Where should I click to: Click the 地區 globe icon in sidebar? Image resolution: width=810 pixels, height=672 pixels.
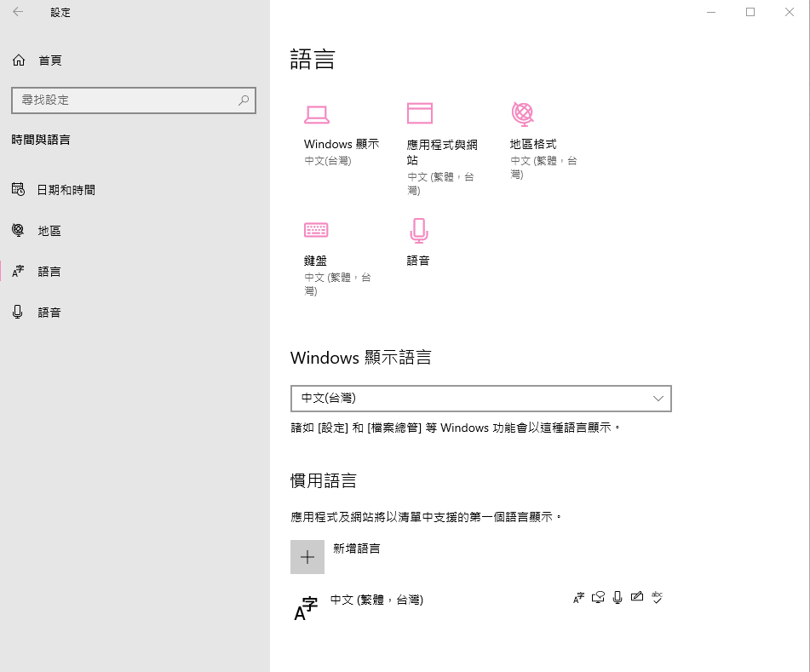(x=18, y=230)
